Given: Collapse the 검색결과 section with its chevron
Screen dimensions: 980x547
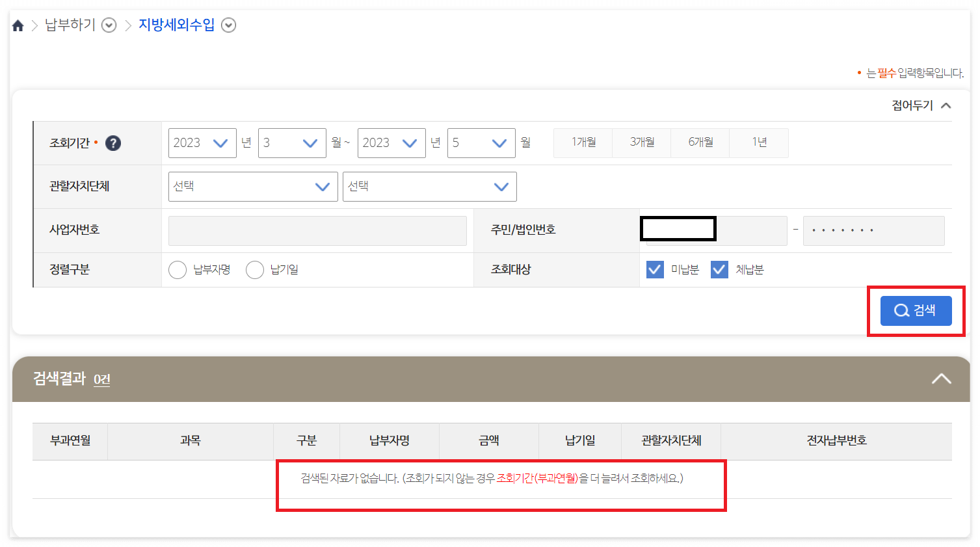Looking at the screenshot, I should click(941, 378).
